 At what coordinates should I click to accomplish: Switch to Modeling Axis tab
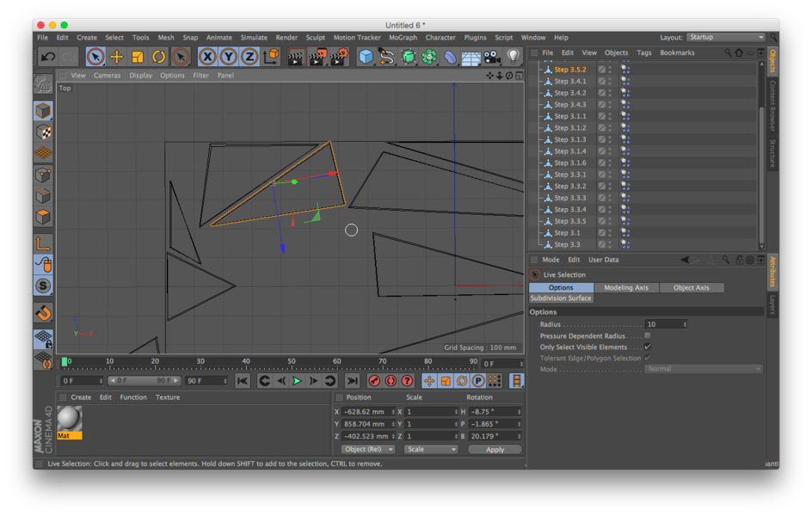coord(626,288)
